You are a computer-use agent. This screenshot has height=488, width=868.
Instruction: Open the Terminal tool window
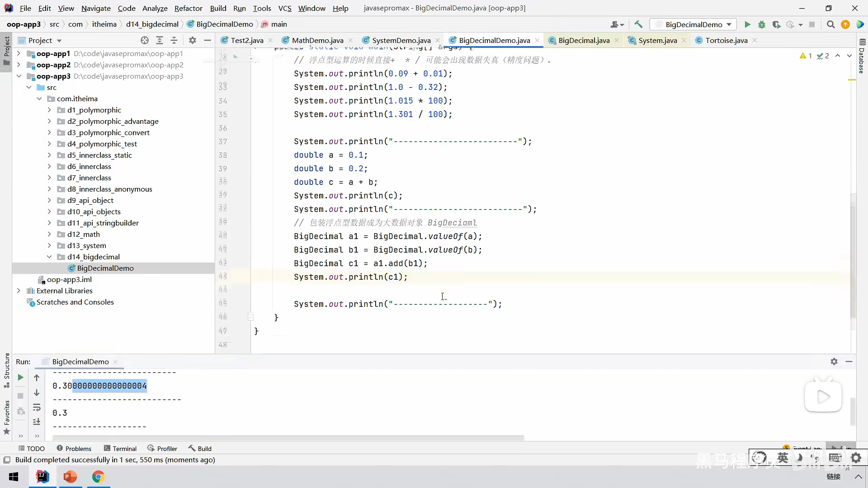point(120,448)
